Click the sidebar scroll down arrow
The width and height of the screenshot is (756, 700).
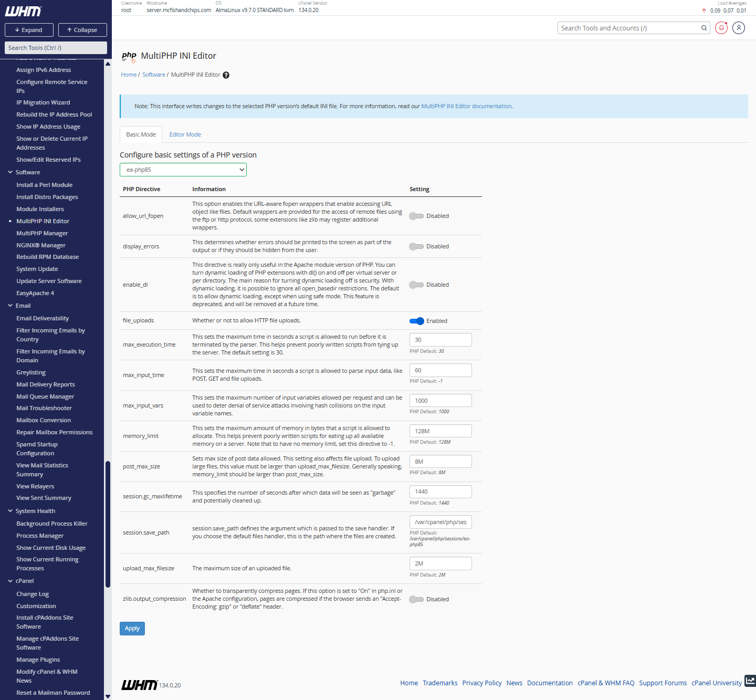(x=108, y=696)
